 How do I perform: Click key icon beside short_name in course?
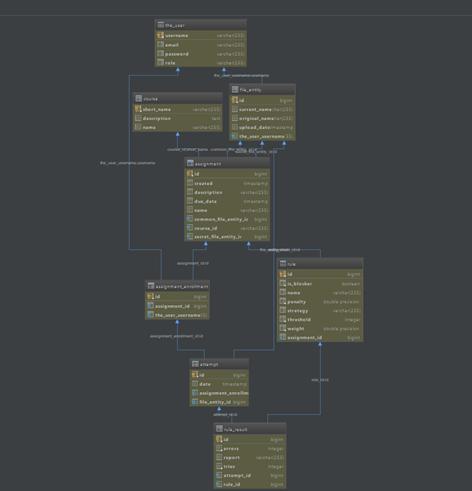[x=138, y=109]
